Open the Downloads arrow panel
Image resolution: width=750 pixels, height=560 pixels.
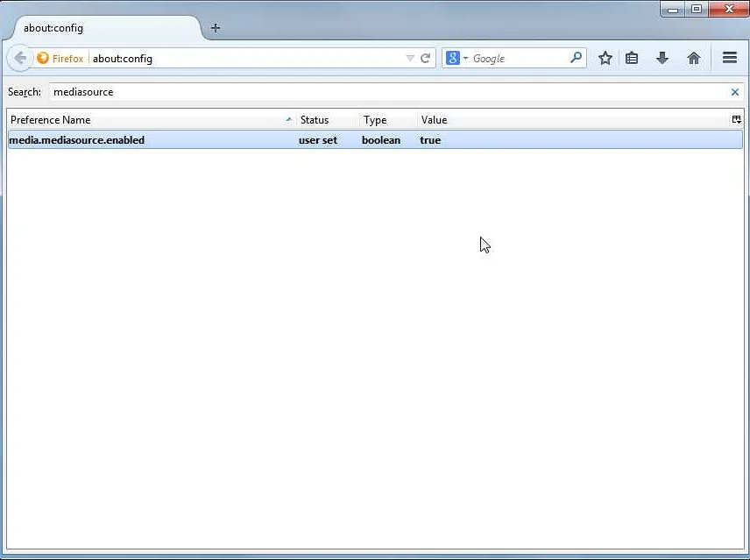pos(662,59)
